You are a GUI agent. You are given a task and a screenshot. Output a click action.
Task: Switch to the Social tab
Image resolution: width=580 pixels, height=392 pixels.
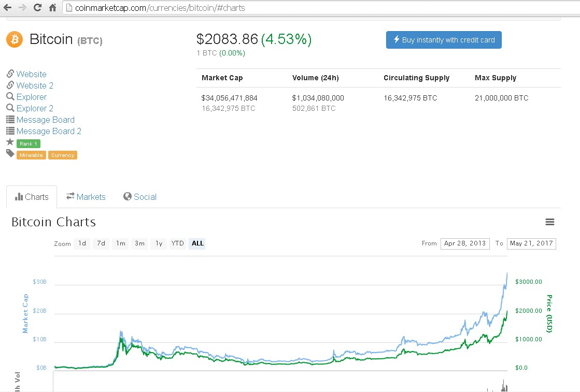tap(140, 197)
